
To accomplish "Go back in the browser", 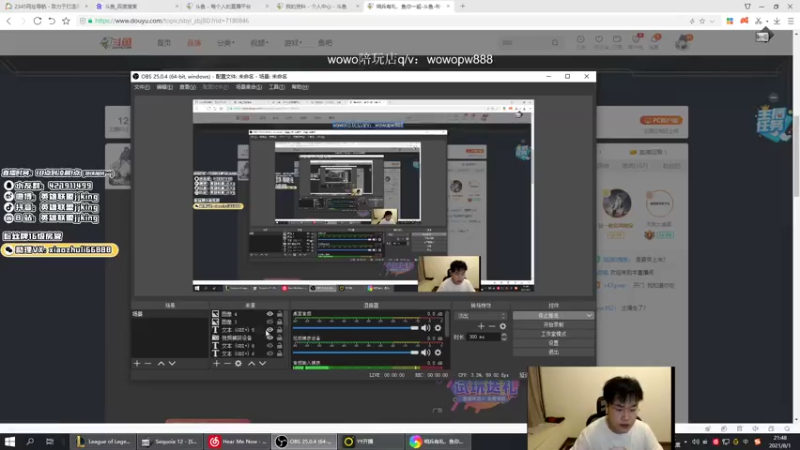I will click(x=9, y=21).
